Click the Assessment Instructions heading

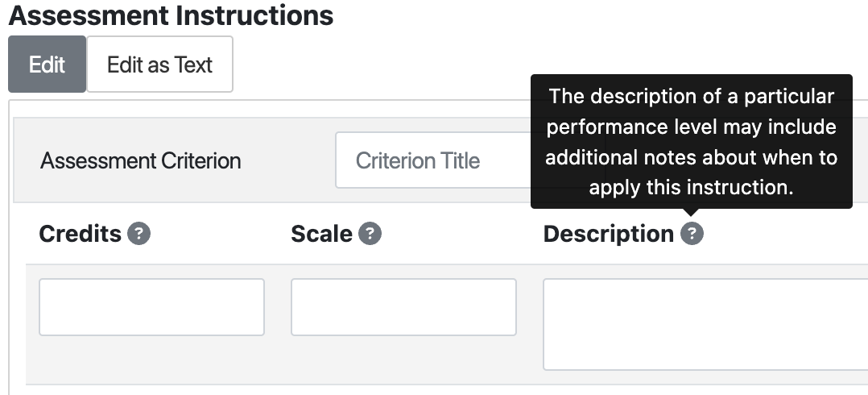pyautogui.click(x=171, y=15)
